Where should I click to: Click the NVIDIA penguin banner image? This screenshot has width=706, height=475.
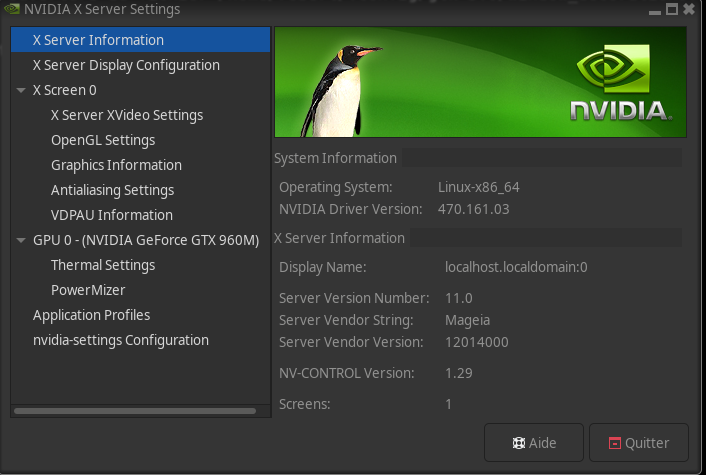coord(480,82)
